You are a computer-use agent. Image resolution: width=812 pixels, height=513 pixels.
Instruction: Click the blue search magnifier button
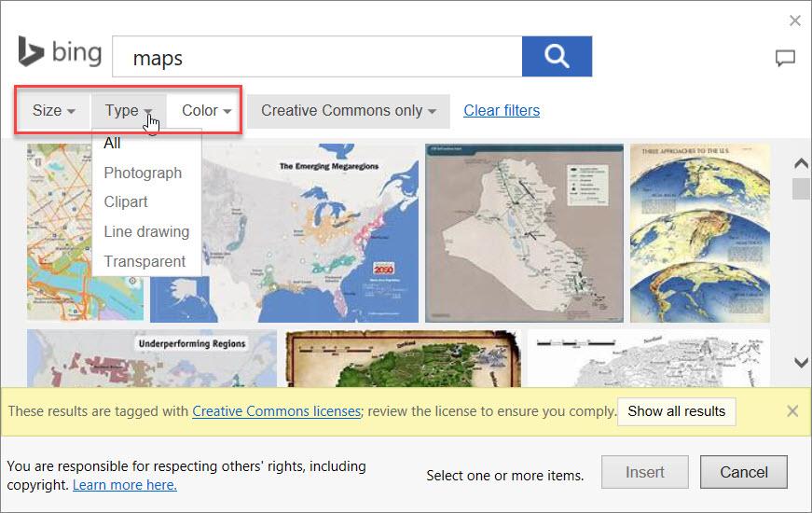(557, 57)
